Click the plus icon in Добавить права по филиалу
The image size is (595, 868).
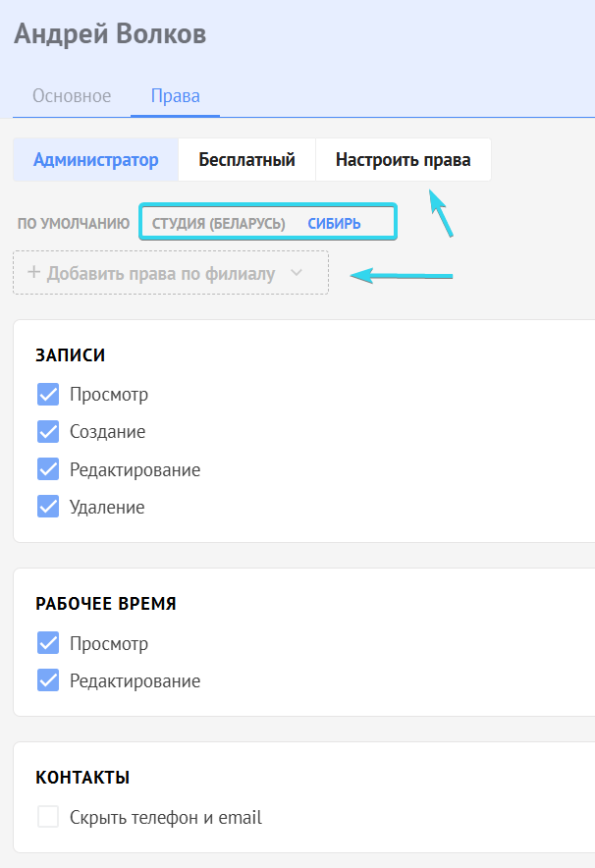pyautogui.click(x=33, y=272)
